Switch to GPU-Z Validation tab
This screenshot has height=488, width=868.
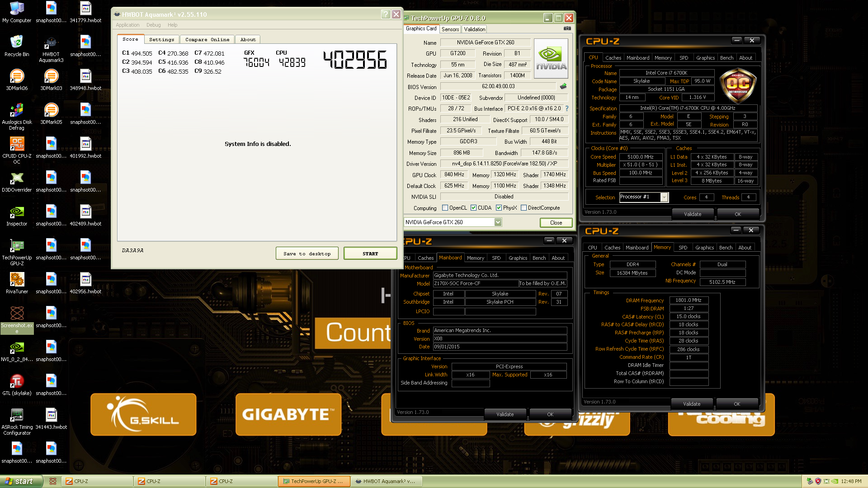[x=475, y=29]
